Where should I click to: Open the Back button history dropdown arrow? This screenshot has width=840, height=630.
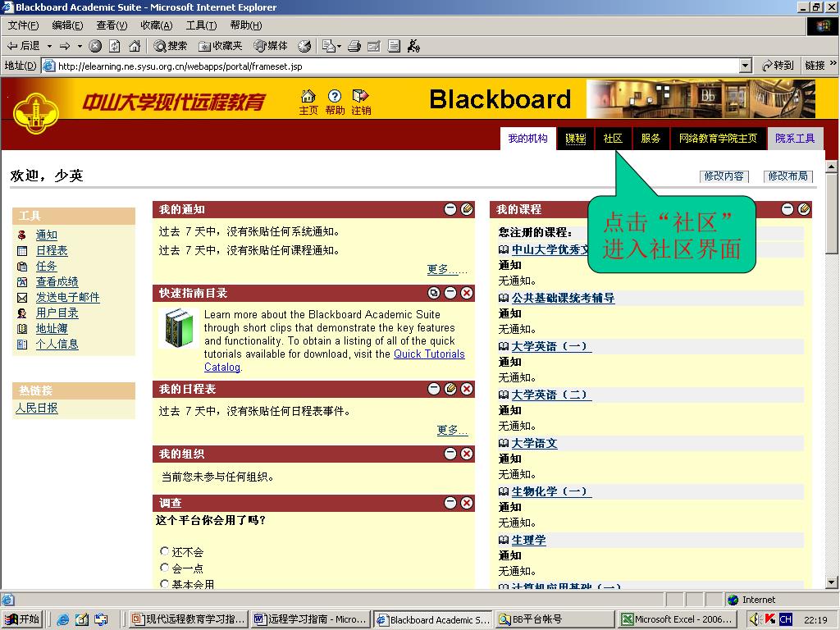point(49,46)
